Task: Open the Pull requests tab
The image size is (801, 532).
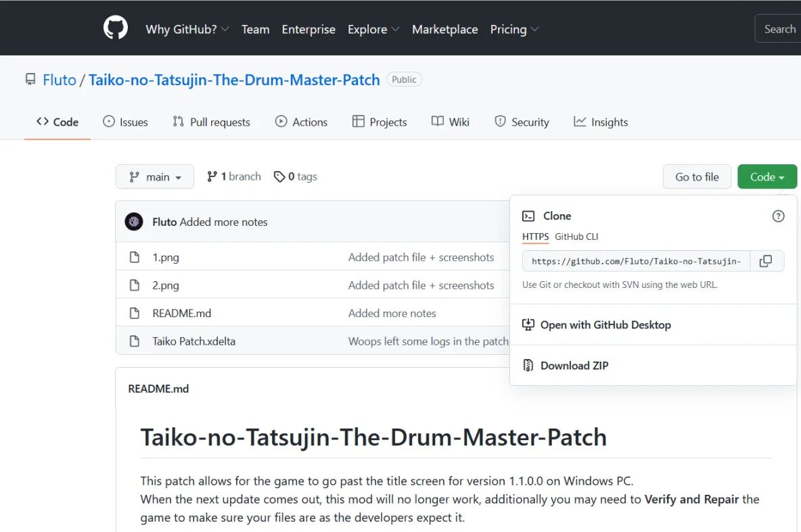Action: pyautogui.click(x=211, y=122)
